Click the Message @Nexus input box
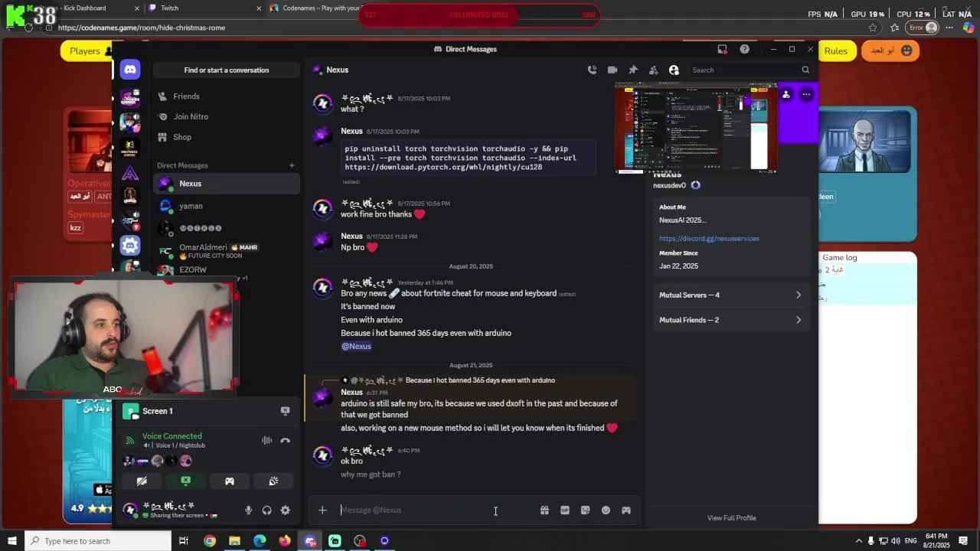 point(436,510)
